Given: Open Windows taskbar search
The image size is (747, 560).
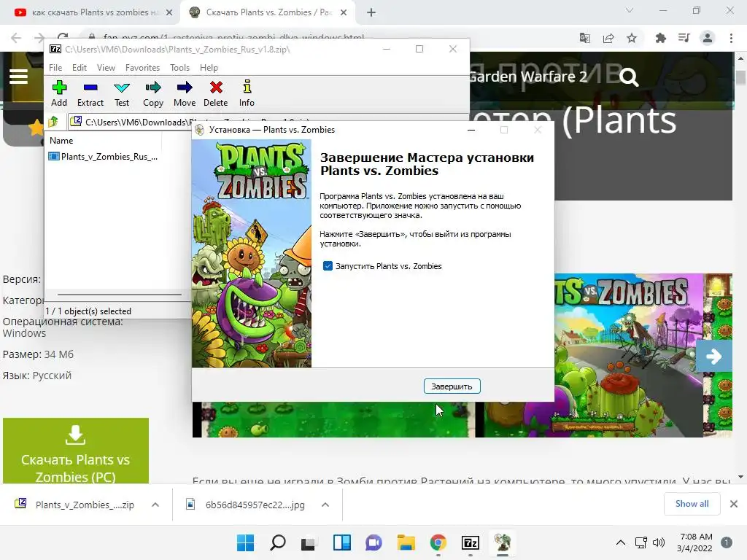Looking at the screenshot, I should pyautogui.click(x=278, y=542).
